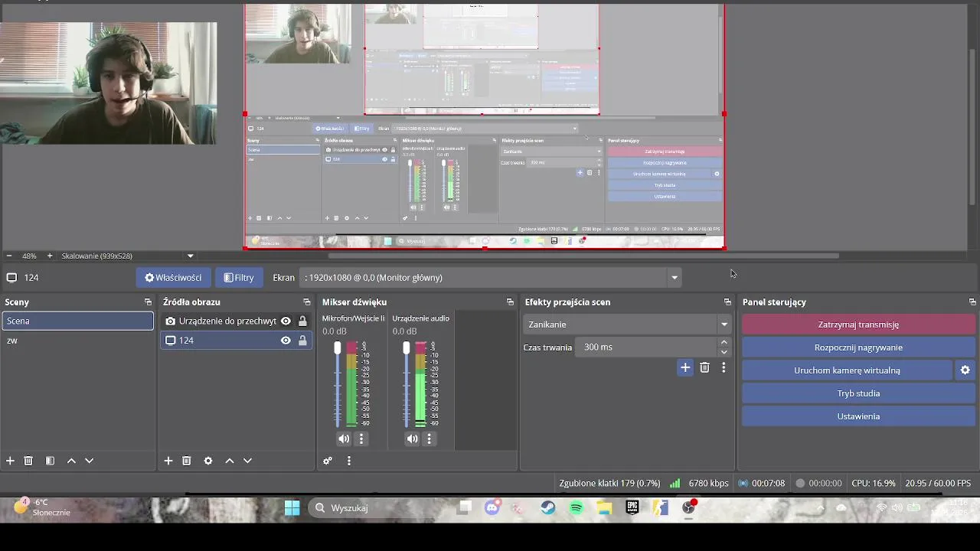Screen dimensions: 980x551
Task: Open source properties gear in Źródła obrazu
Action: 207,461
